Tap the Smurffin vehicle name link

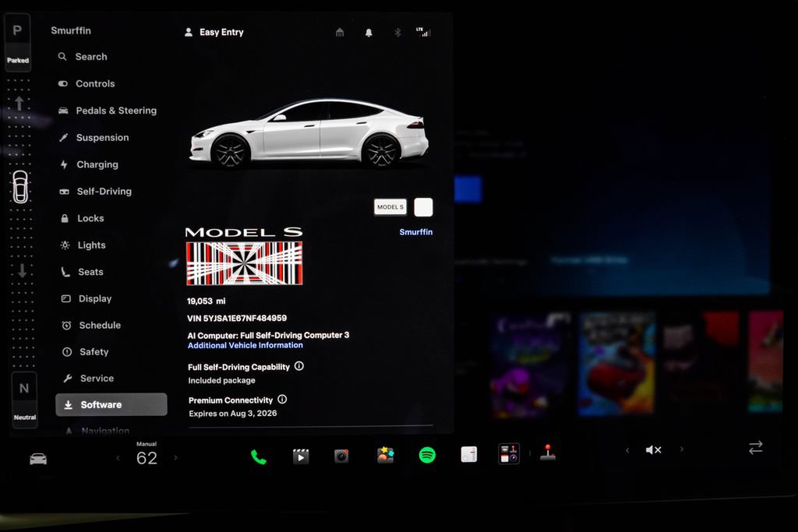(416, 232)
